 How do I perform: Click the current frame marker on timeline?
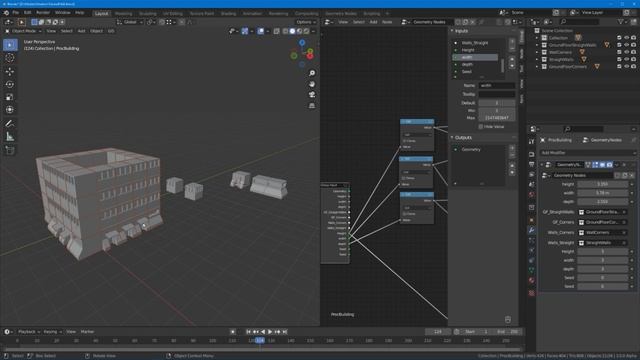tap(260, 340)
